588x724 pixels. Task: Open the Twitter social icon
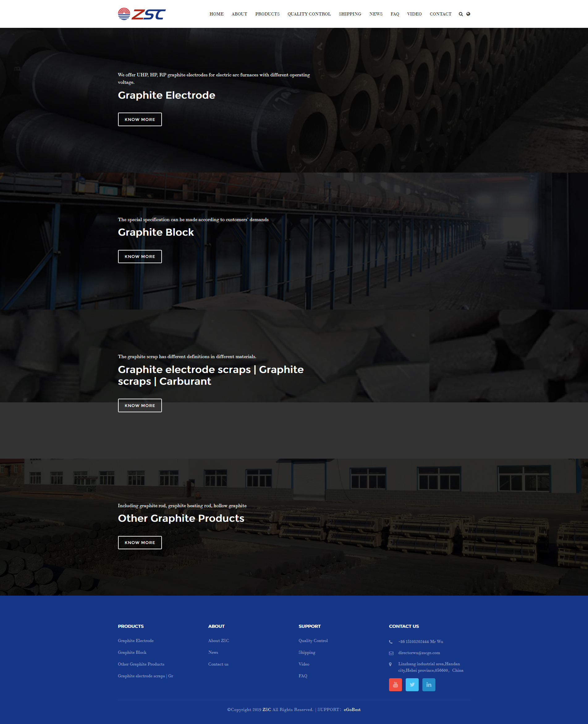coord(412,684)
